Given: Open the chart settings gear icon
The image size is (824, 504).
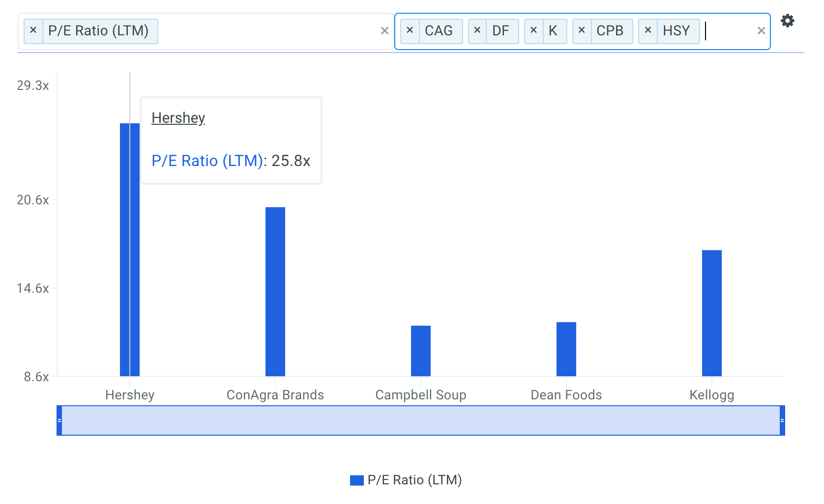Looking at the screenshot, I should click(x=788, y=21).
